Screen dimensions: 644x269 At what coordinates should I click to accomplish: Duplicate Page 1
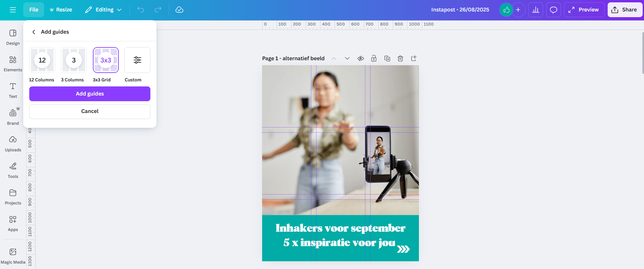pyautogui.click(x=387, y=59)
